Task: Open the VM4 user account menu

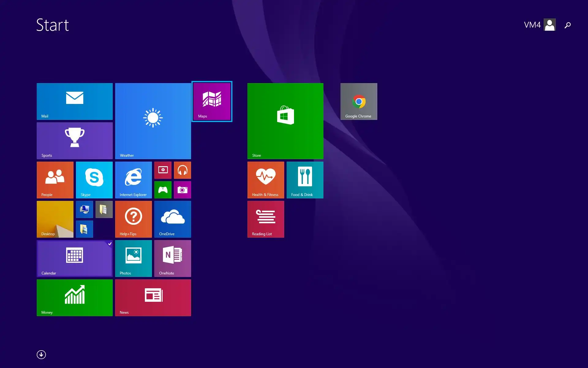Action: 540,25
